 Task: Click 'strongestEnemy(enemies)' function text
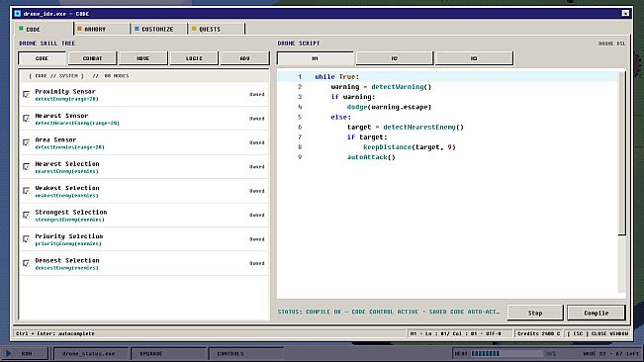coord(69,220)
